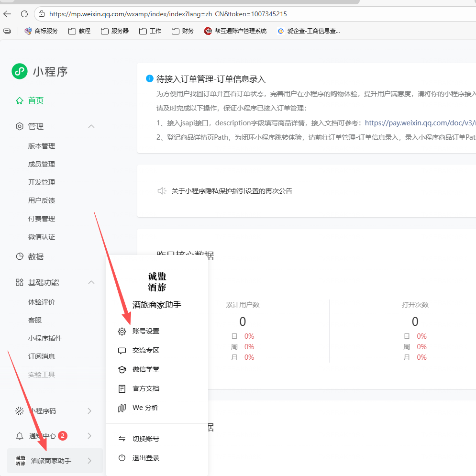The height and width of the screenshot is (476, 476).
Task: Click the green 小程序 logo icon
Action: coord(20,71)
